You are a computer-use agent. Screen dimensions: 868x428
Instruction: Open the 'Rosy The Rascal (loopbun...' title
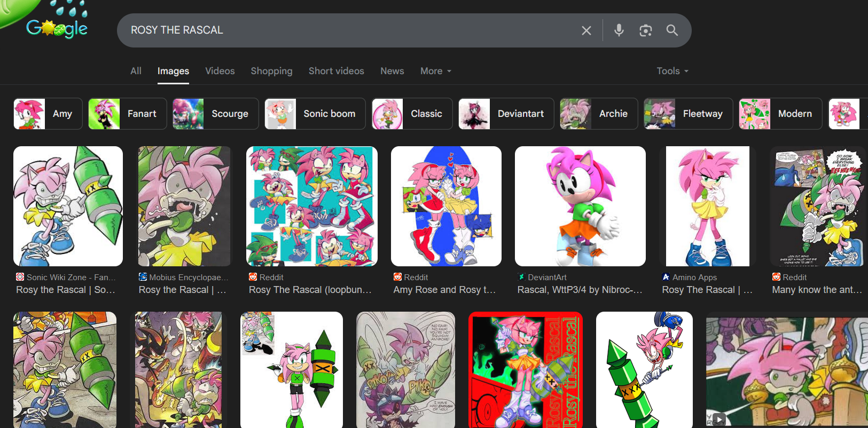point(310,290)
